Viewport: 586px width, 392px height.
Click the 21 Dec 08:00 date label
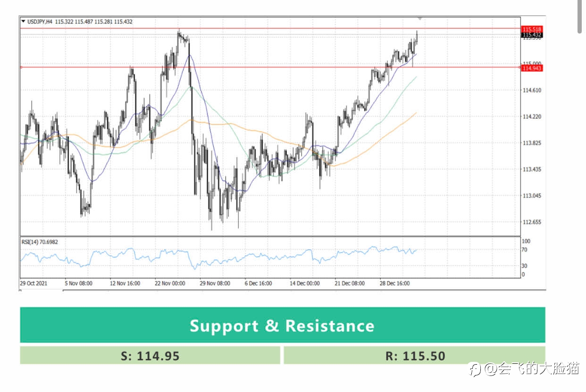[x=349, y=284]
